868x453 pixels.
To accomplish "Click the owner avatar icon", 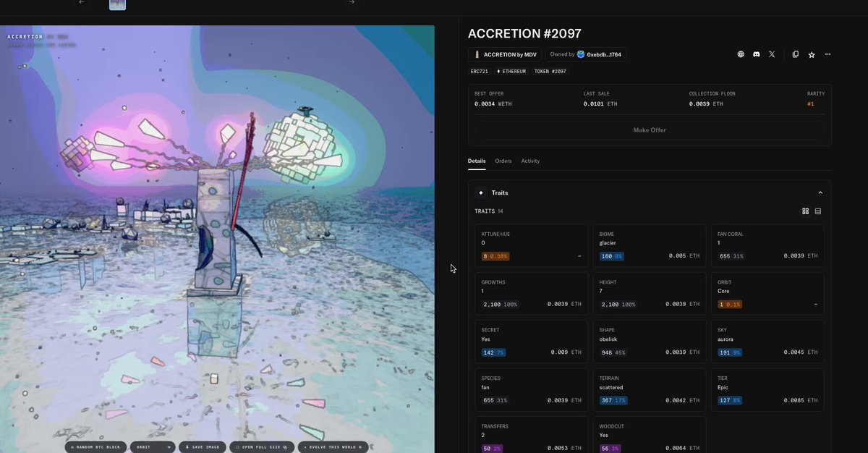I will (581, 54).
